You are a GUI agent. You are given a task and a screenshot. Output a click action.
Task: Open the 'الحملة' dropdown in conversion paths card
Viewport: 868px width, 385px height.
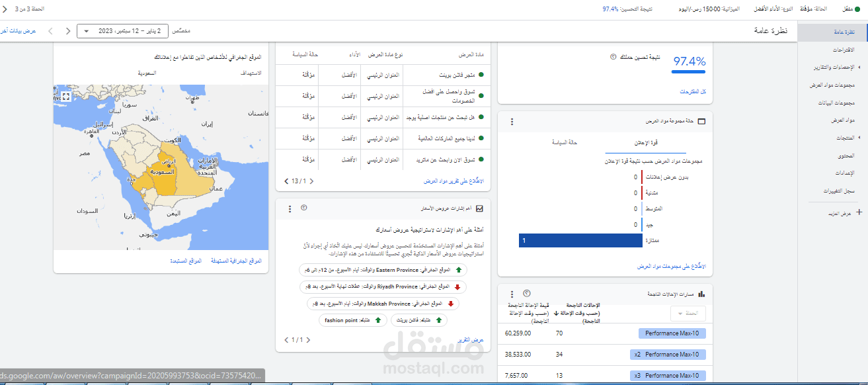pos(688,314)
